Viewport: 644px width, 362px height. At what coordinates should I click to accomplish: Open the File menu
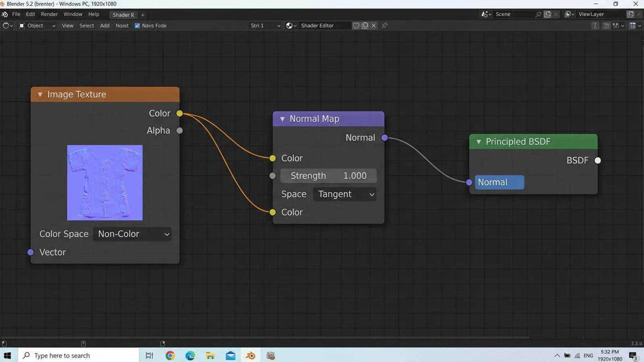click(16, 14)
